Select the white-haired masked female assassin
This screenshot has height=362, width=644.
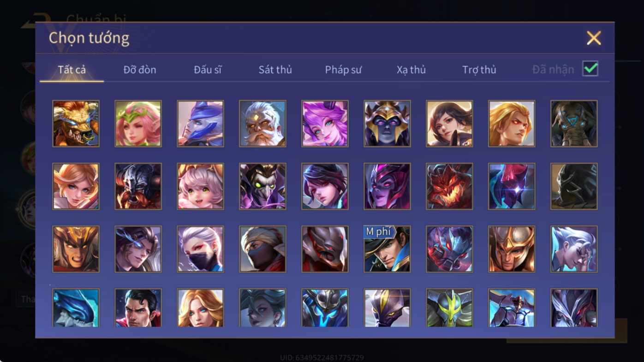200,249
